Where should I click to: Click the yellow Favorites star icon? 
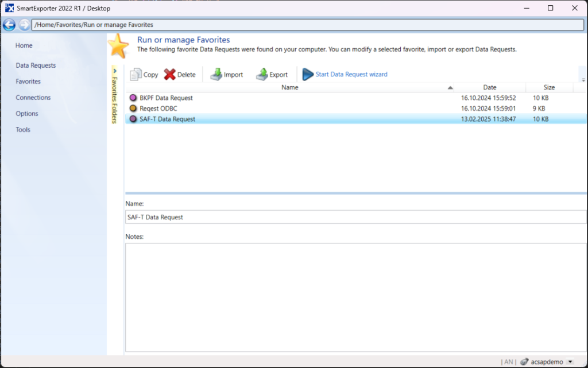[x=118, y=46]
